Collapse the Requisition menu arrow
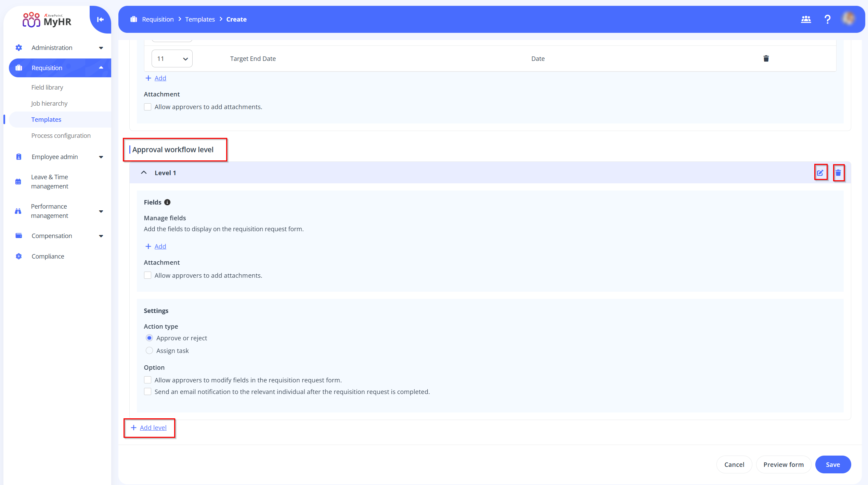Screen dimensions: 868x485 (101, 68)
